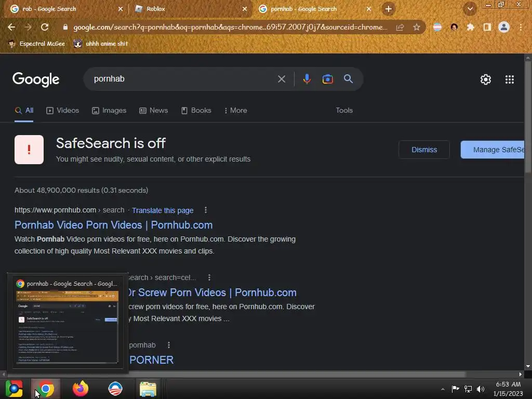Open the round striped taskbar app icon
Viewport: 532px width, 399px height.
115,389
